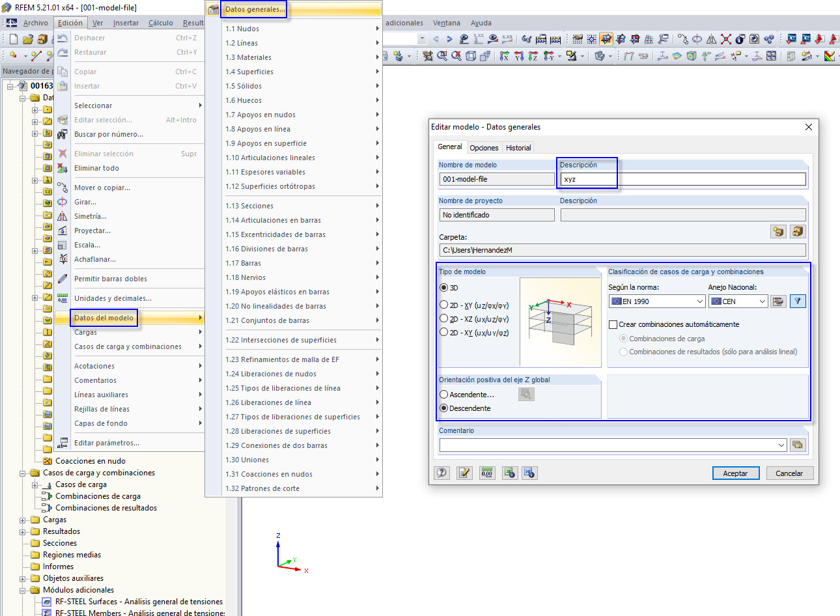Screen dimensions: 840x616
Task: Click the standard settings icon beside CEN
Action: coord(778,301)
